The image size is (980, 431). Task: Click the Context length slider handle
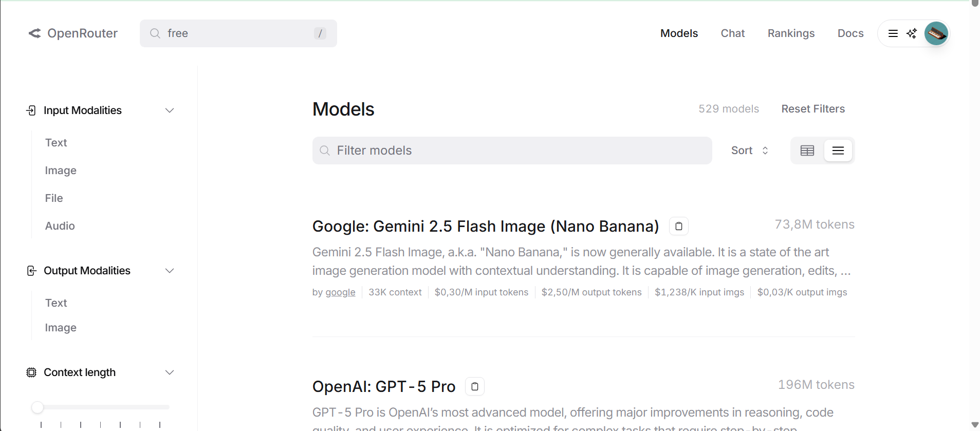(x=38, y=407)
